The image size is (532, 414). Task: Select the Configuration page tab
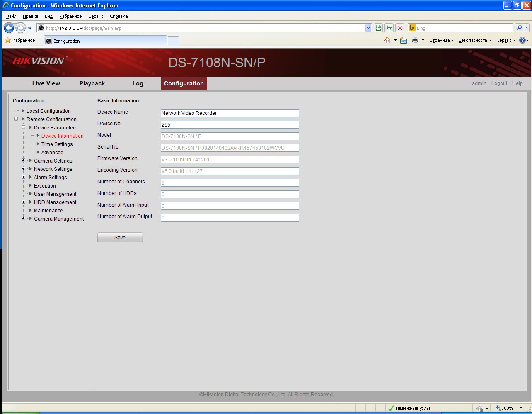[184, 83]
